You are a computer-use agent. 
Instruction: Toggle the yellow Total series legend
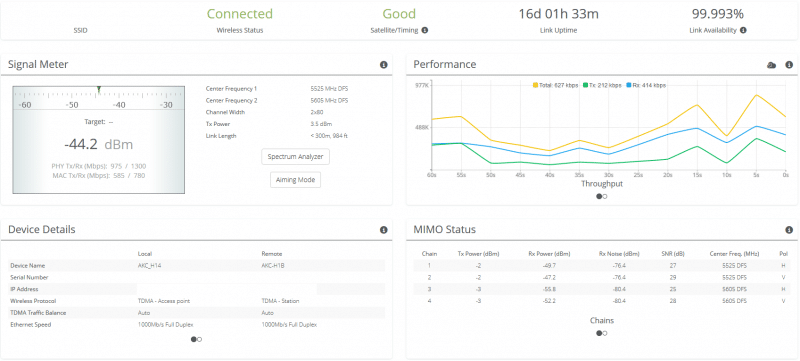pyautogui.click(x=556, y=85)
